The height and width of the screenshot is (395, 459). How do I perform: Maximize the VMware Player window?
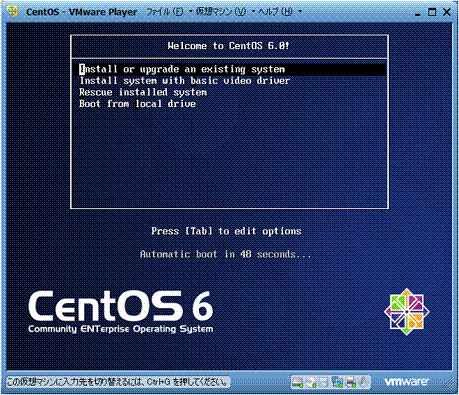point(432,12)
